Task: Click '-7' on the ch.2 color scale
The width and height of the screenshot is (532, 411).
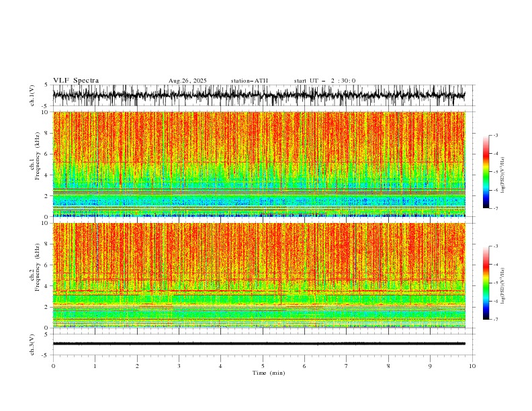Action: pyautogui.click(x=495, y=320)
